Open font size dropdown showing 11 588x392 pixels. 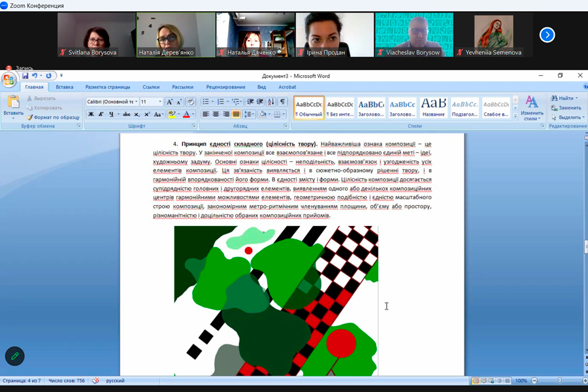pyautogui.click(x=160, y=102)
